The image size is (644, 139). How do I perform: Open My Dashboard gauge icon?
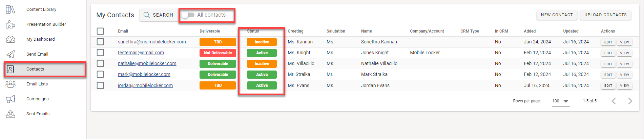tap(11, 39)
